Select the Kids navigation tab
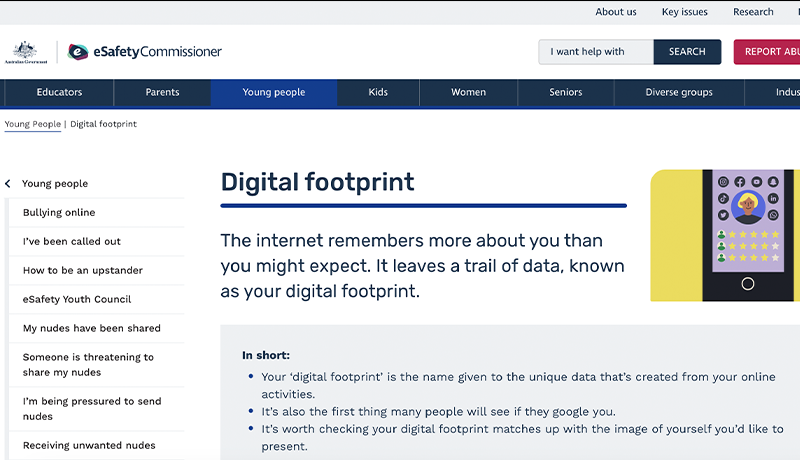The width and height of the screenshot is (800, 460). (x=378, y=93)
